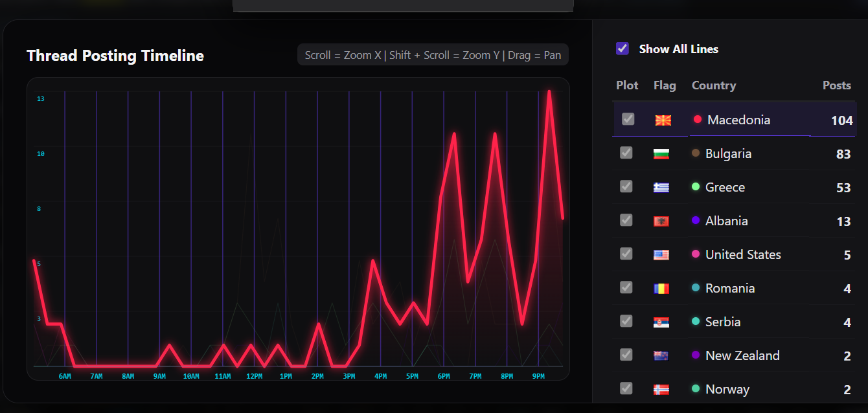Uncheck the Show All Lines checkbox

[x=622, y=49]
